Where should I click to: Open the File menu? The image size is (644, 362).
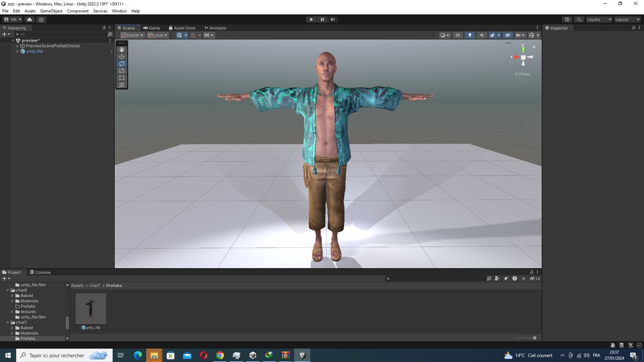pos(5,11)
